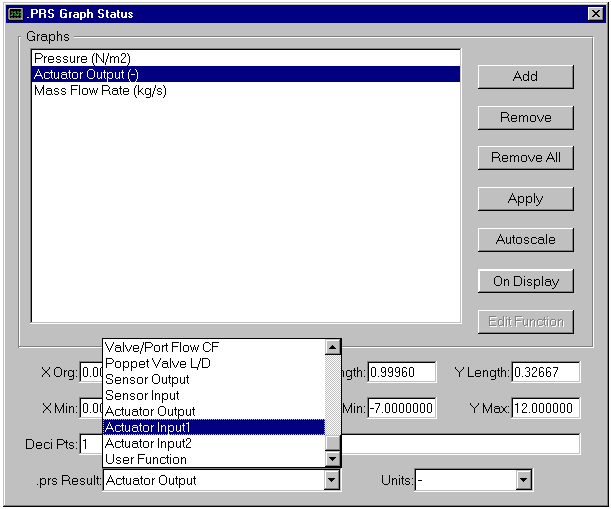Screen dimensions: 611x509
Task: Click the Remove All button
Action: pyautogui.click(x=525, y=157)
